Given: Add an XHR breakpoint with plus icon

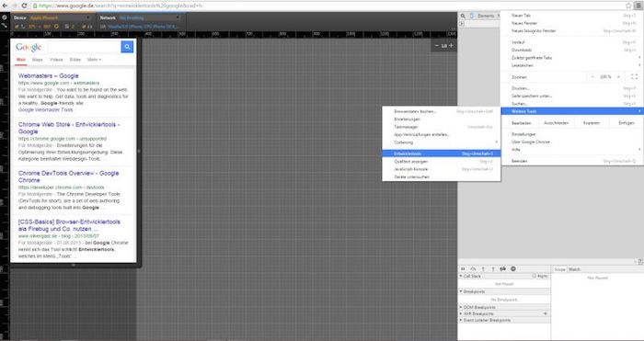Looking at the screenshot, I should (x=546, y=313).
